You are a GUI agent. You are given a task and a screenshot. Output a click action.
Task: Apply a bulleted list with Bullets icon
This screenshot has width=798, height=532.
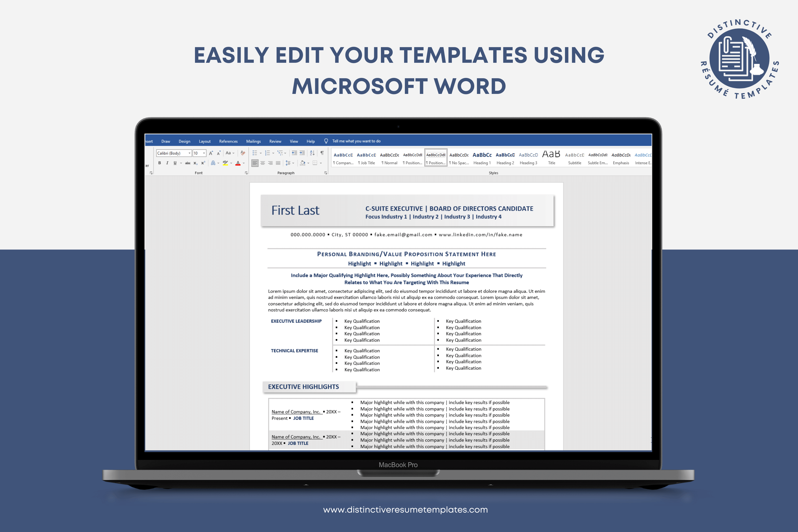pyautogui.click(x=255, y=153)
